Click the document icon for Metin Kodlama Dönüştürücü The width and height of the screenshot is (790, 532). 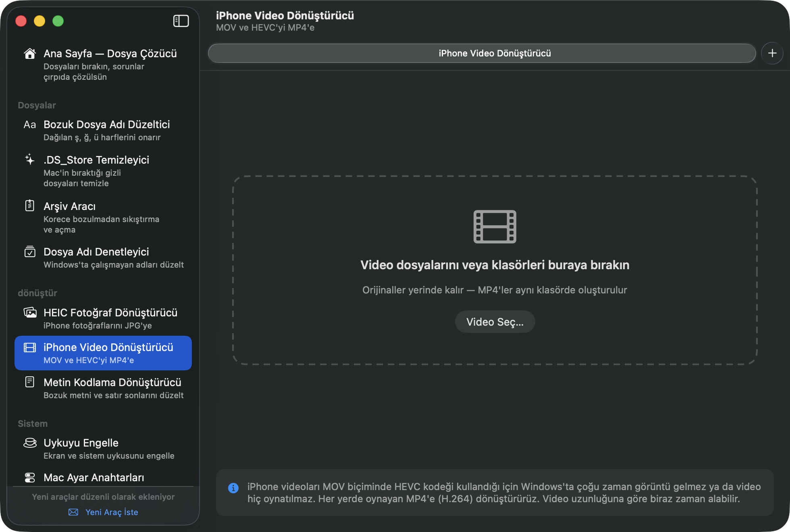click(30, 382)
